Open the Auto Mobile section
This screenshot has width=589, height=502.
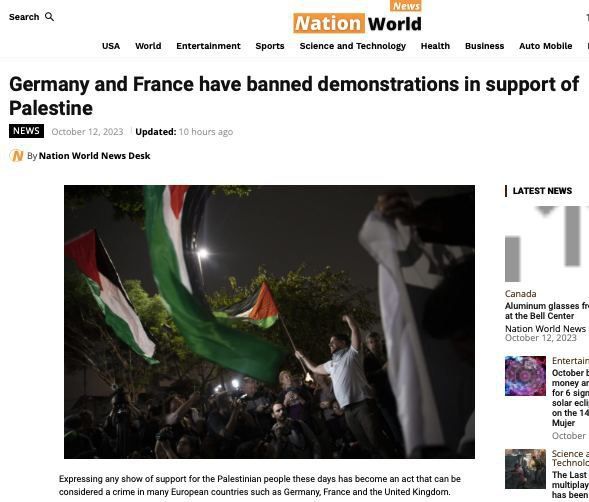click(545, 46)
